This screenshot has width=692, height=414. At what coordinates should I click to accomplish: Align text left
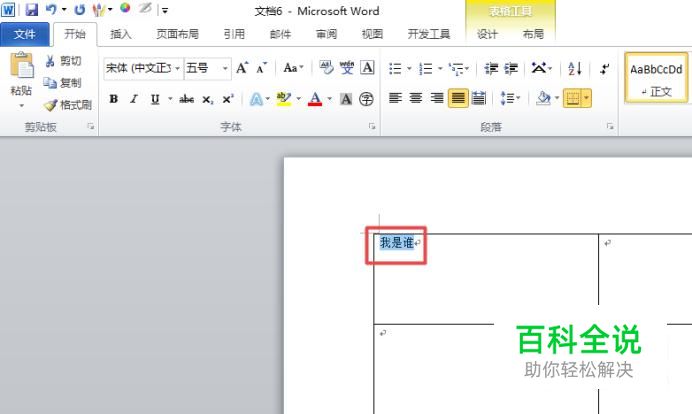(395, 98)
